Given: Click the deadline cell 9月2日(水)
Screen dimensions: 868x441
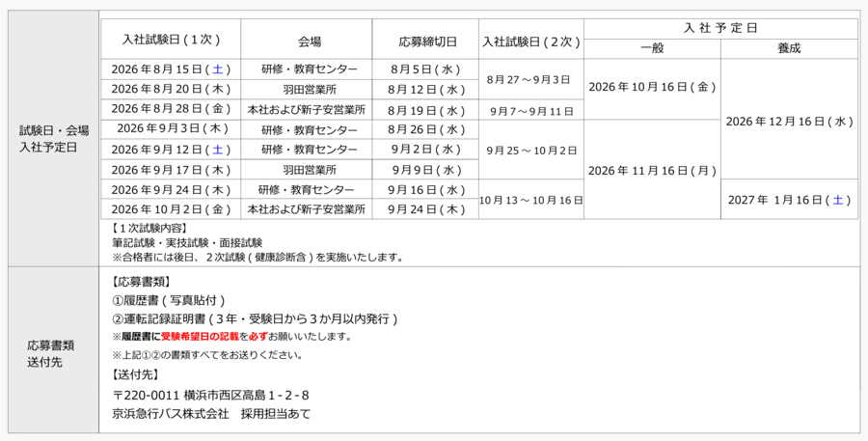Looking at the screenshot, I should 425,150.
